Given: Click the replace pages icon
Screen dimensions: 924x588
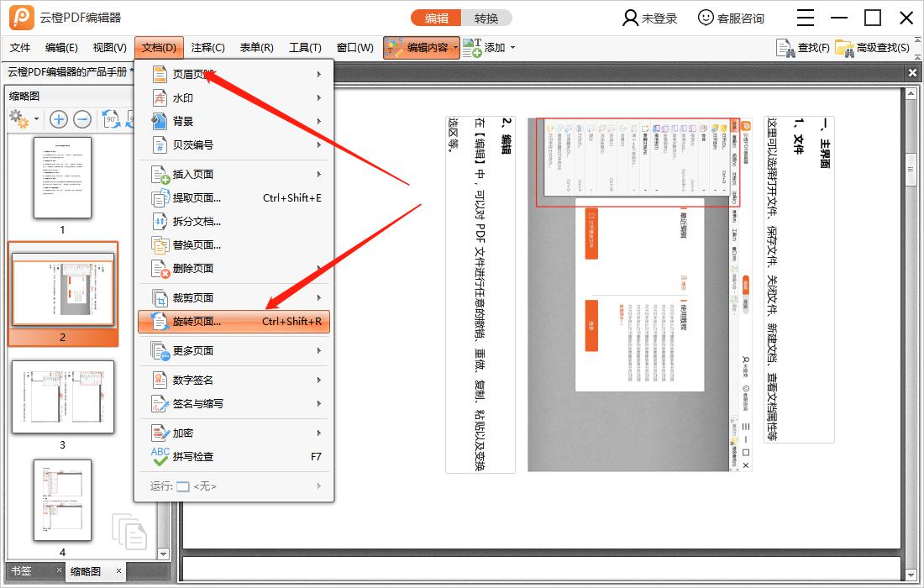Looking at the screenshot, I should pos(160,245).
